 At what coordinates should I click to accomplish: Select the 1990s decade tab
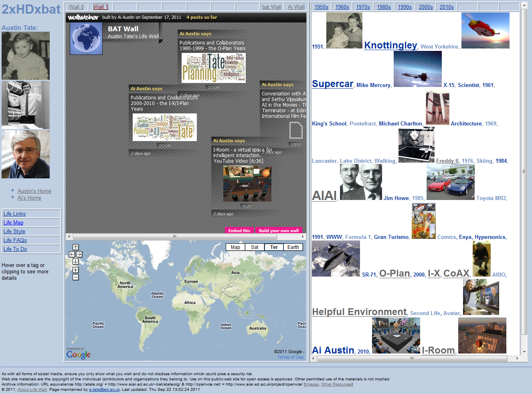[405, 7]
